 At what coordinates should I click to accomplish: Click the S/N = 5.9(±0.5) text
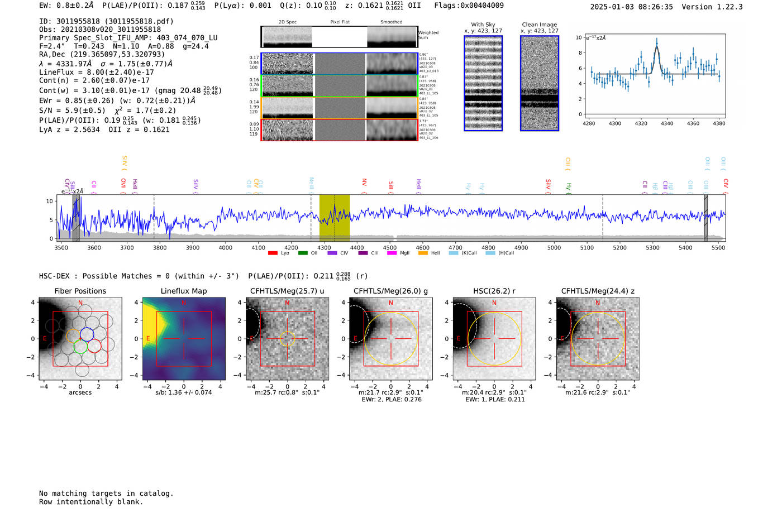click(x=72, y=111)
